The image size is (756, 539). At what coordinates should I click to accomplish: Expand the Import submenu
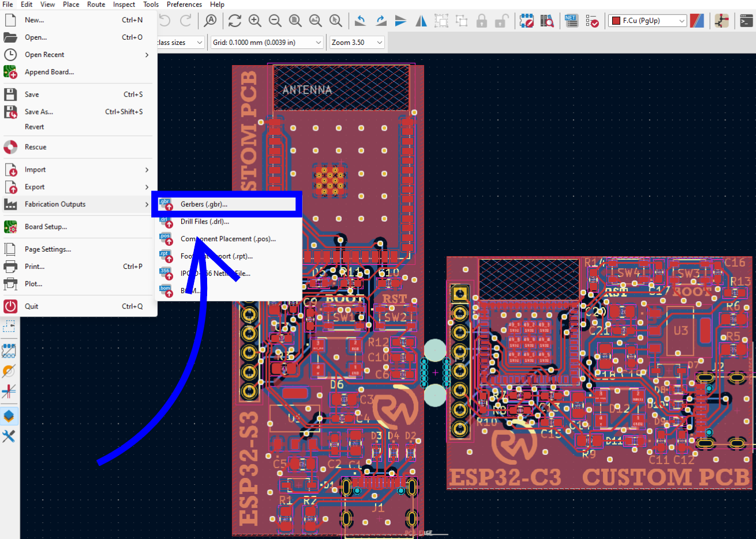pyautogui.click(x=78, y=170)
